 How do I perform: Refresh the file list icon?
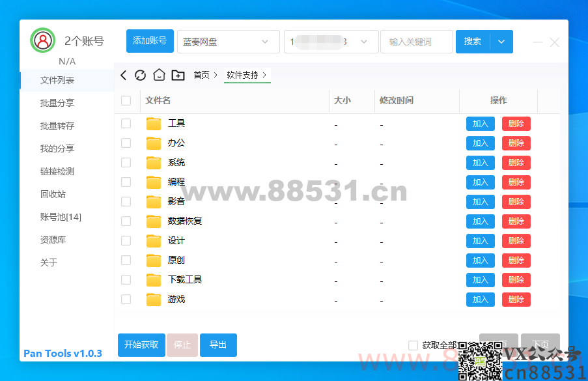click(140, 75)
